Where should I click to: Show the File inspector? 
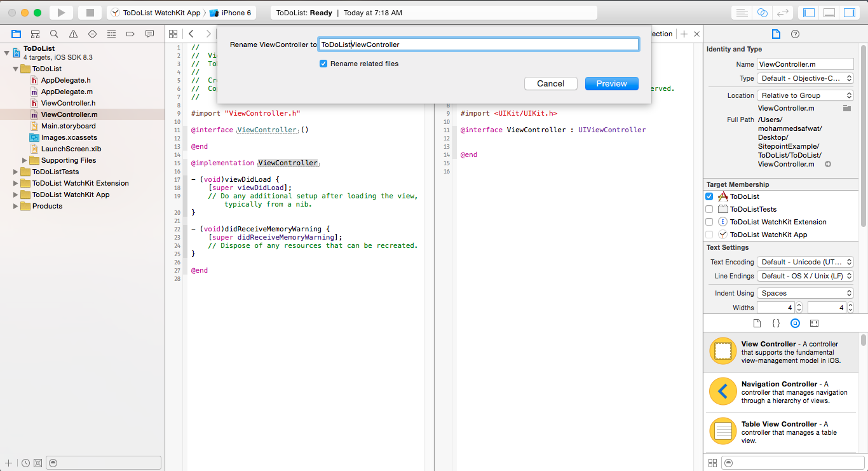click(776, 34)
